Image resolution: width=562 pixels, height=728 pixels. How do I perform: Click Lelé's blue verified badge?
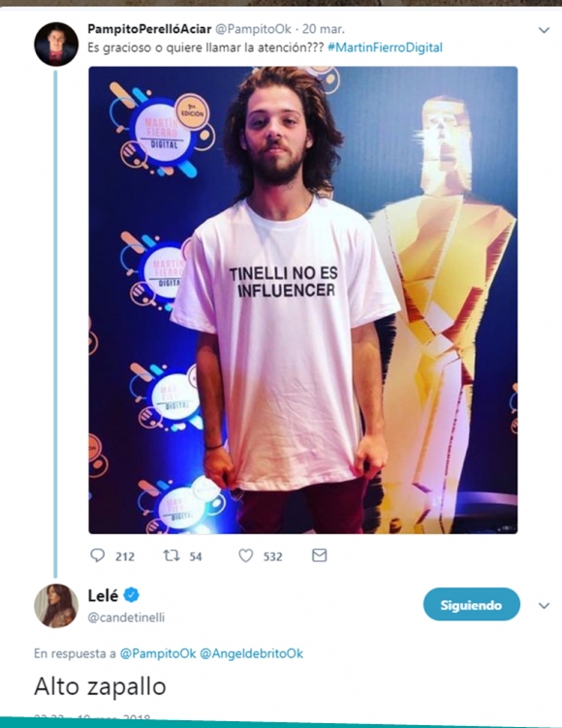click(132, 595)
